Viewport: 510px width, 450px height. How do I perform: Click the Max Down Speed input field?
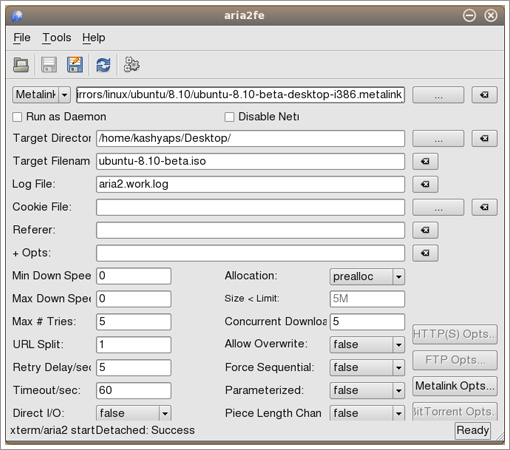[x=134, y=299]
